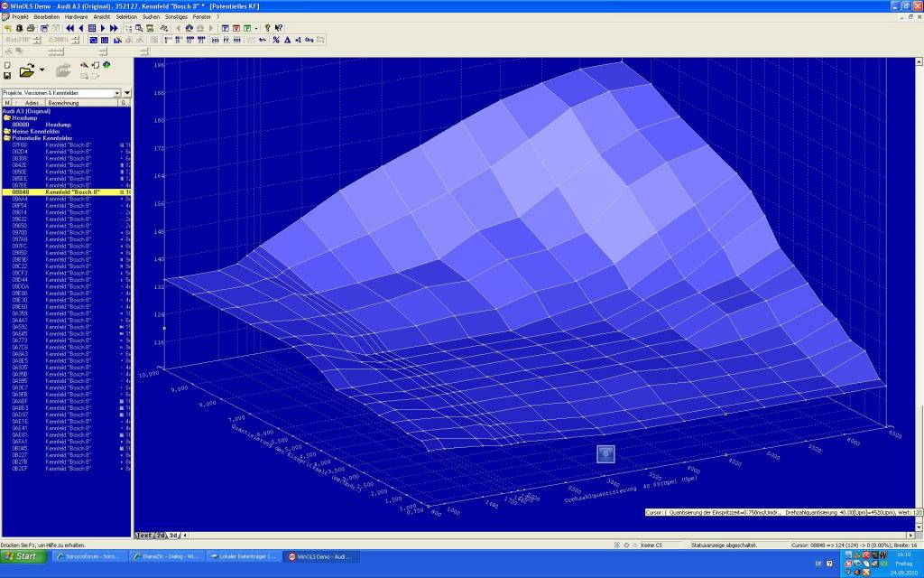Open the Projekte, Versionen & Kennfelder dropdown
924x578 pixels.
pos(116,93)
